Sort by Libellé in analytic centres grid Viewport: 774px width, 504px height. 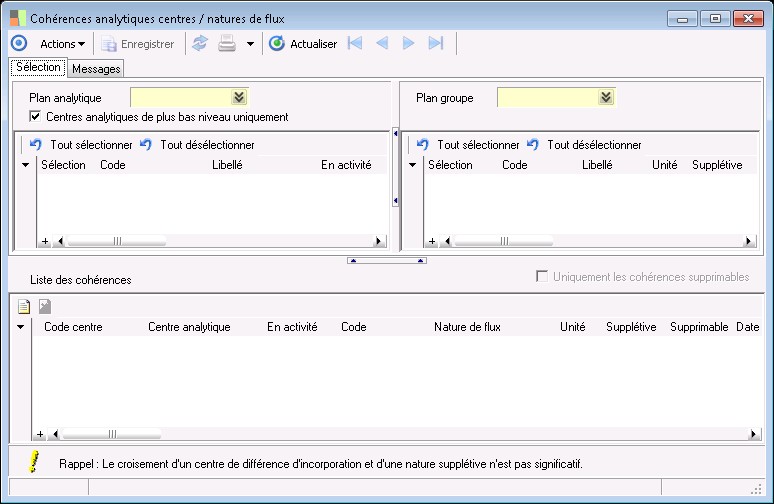227,165
